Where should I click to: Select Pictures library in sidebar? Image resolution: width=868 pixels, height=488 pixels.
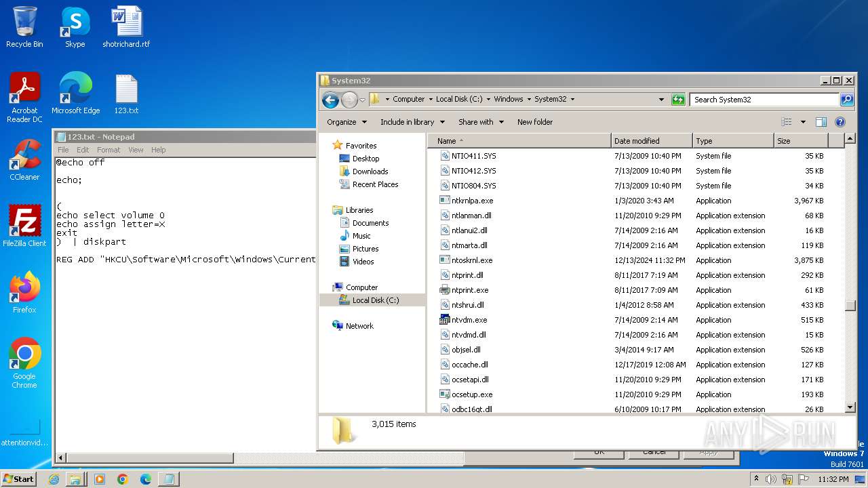[366, 249]
